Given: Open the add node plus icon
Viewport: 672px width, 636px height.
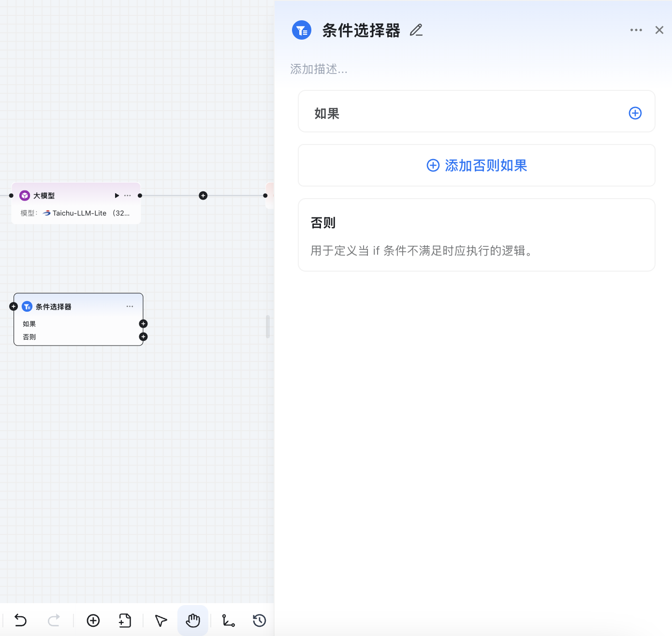Looking at the screenshot, I should coord(93,621).
